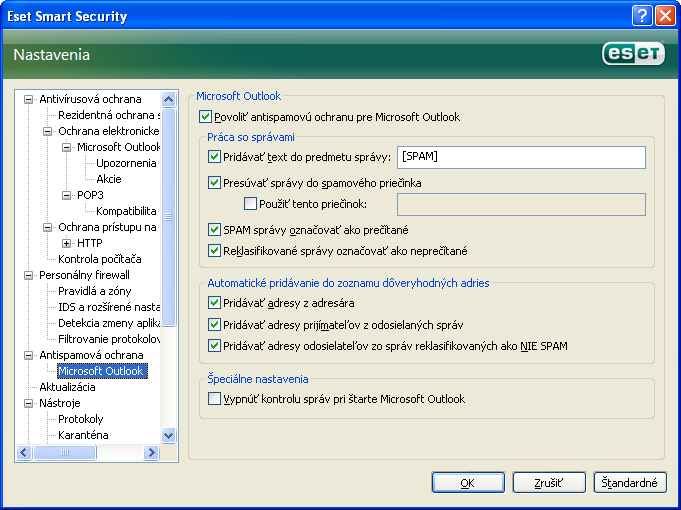Click the spam folder name input field
The height and width of the screenshot is (510, 681).
click(x=521, y=204)
